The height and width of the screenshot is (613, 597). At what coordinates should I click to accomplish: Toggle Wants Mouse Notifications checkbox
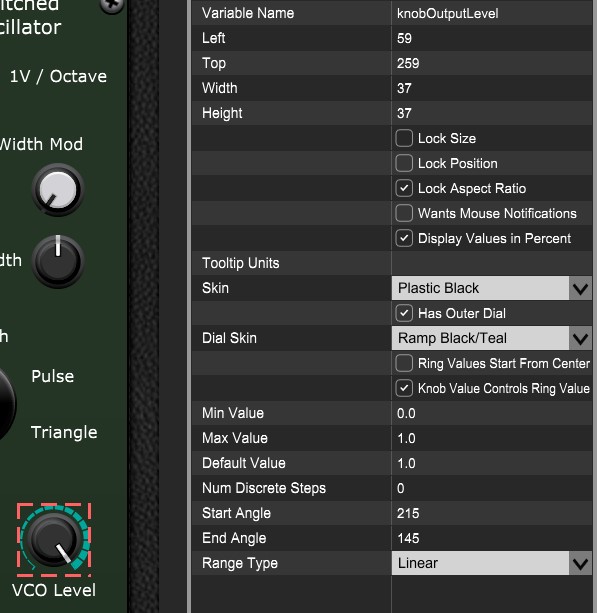404,213
